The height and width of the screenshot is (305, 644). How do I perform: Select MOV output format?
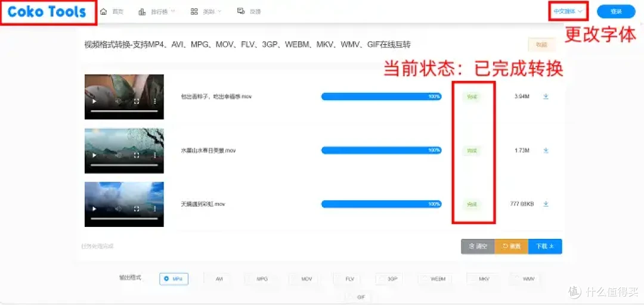tap(303, 279)
